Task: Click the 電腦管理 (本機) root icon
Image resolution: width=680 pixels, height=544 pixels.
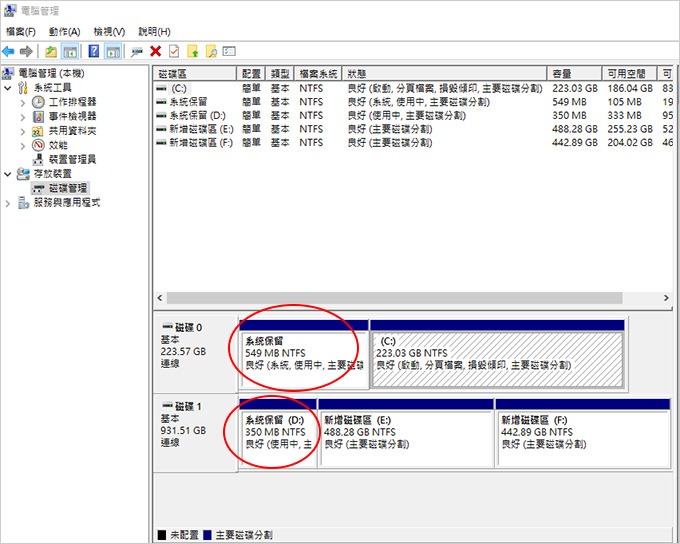Action: point(8,74)
